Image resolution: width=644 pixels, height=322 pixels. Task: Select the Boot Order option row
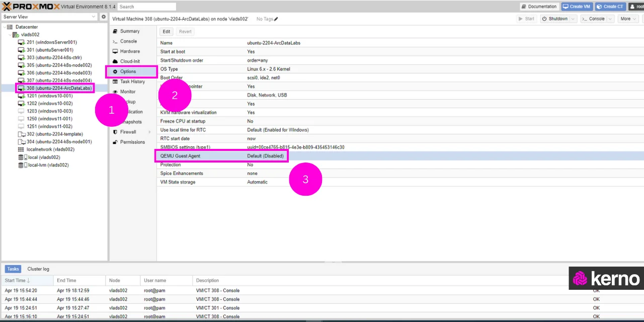pos(400,77)
